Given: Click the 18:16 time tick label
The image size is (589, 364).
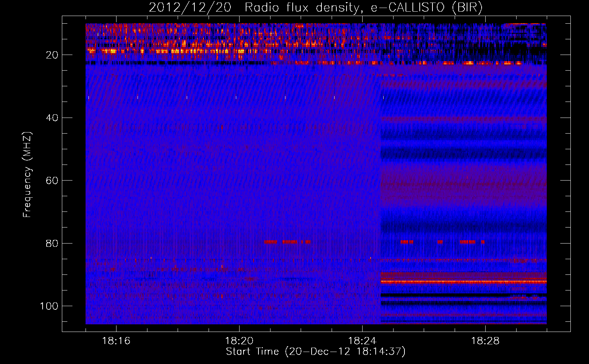Looking at the screenshot, I should tap(116, 341).
